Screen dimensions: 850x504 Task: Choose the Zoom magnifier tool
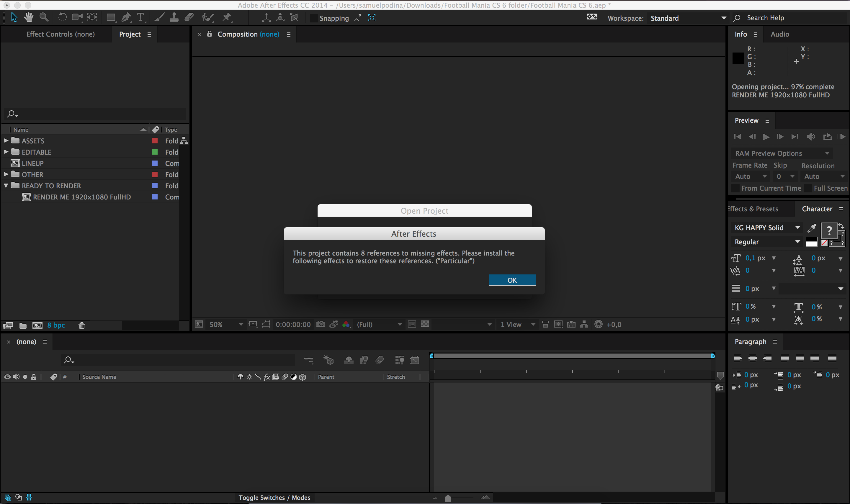(44, 18)
